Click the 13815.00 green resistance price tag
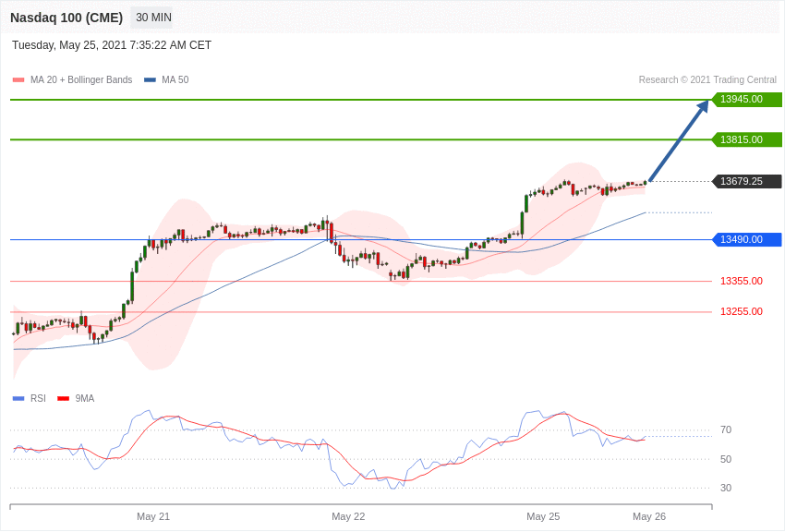The width and height of the screenshot is (785, 532). [746, 139]
